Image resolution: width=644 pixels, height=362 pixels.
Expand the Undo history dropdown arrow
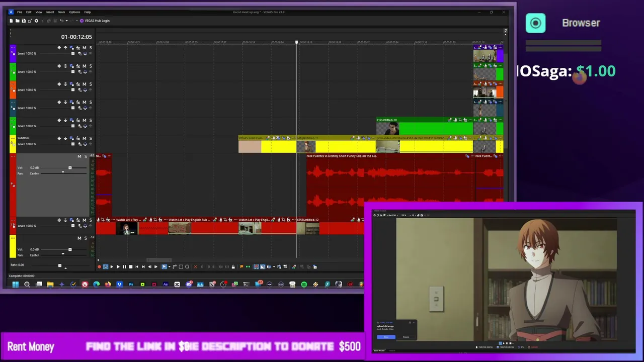click(65, 21)
